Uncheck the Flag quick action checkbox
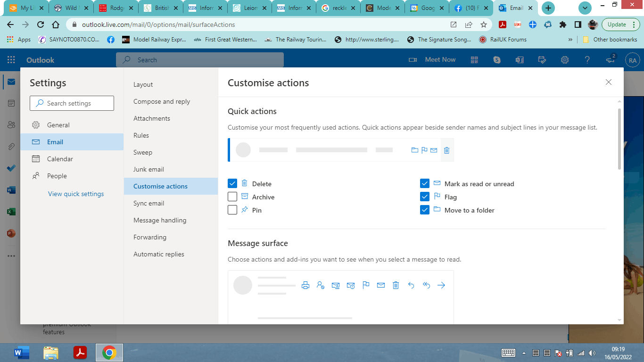Viewport: 644px width, 362px height. coord(425,197)
